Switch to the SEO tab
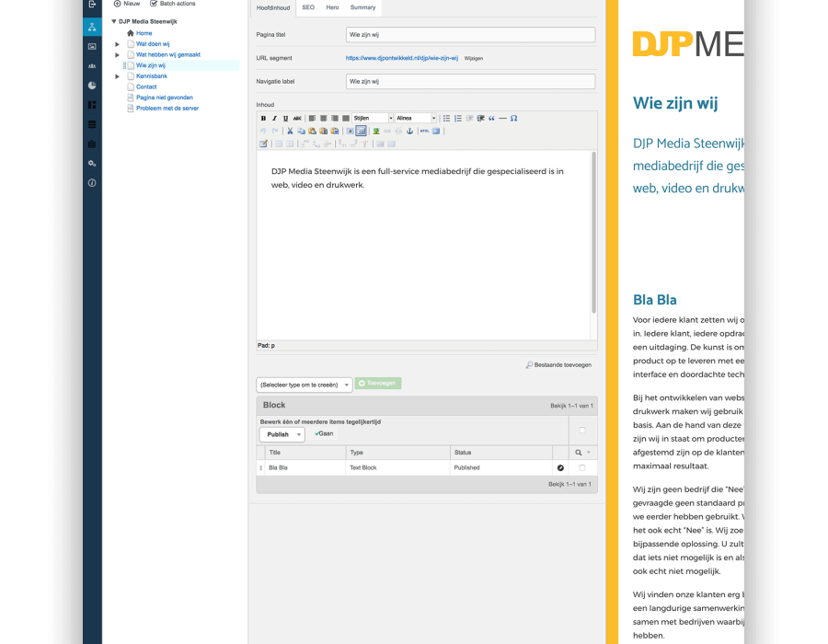The image size is (828, 644). pos(308,7)
